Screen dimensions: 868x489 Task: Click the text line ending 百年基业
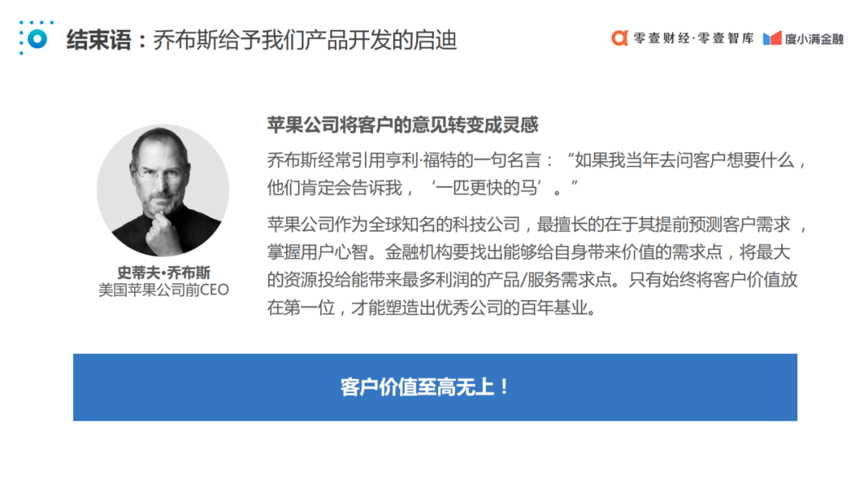pos(432,307)
